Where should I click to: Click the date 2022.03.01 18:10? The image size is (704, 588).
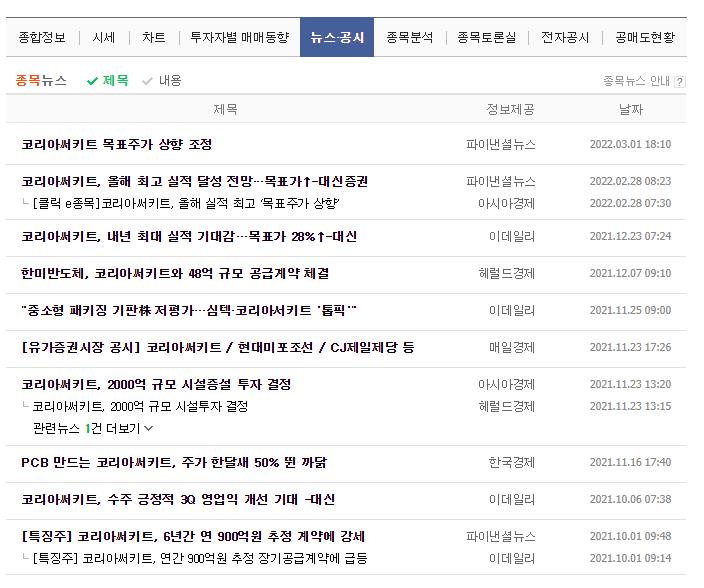(x=630, y=144)
